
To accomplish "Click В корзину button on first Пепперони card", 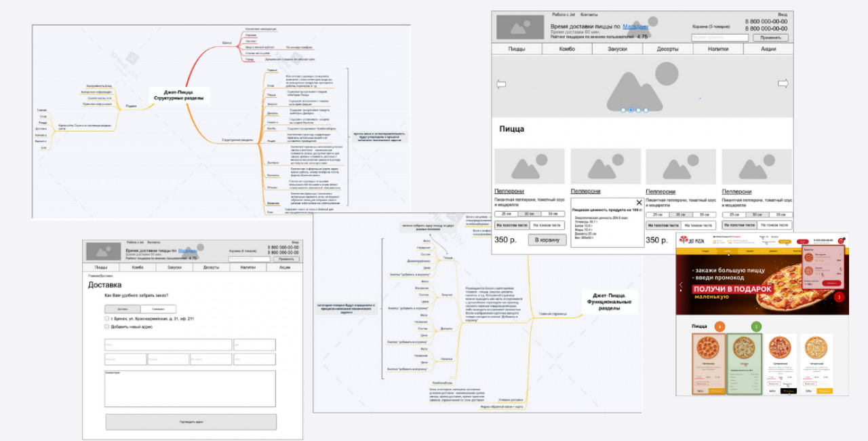I will [x=547, y=239].
